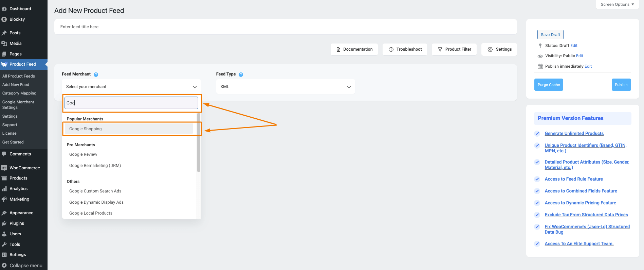The width and height of the screenshot is (644, 270).
Task: Click the Posts pin icon
Action: click(4, 33)
